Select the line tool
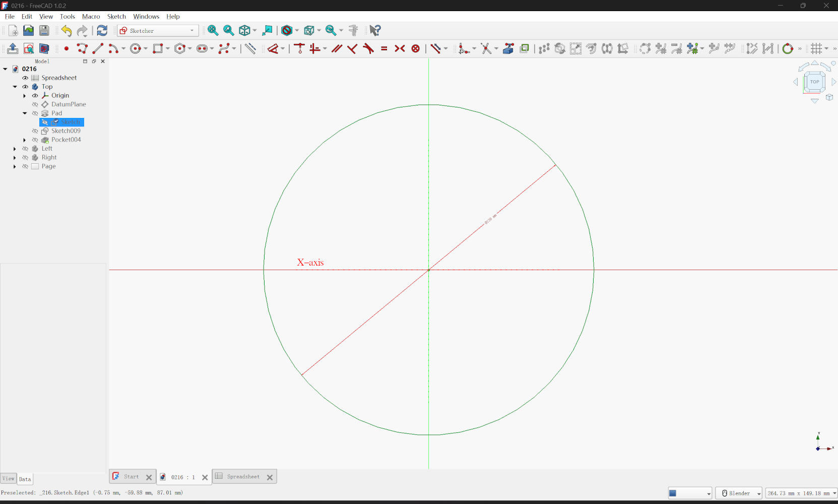This screenshot has width=838, height=504. 98,49
